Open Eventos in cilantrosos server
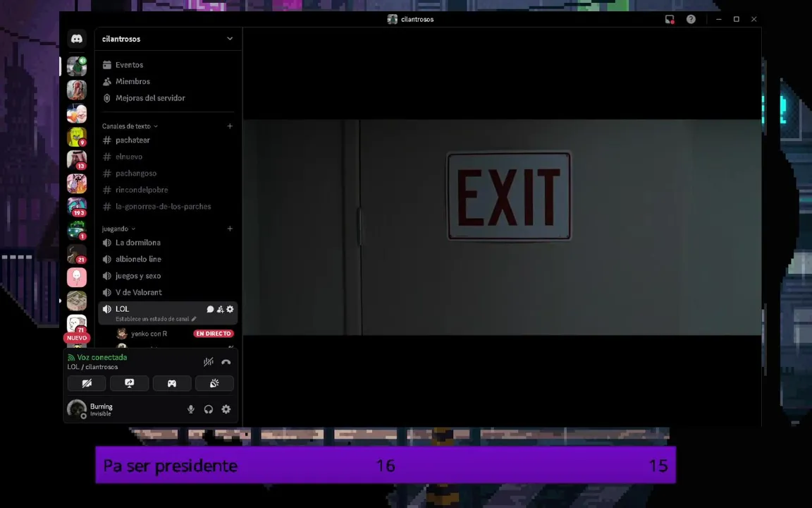The height and width of the screenshot is (508, 812). (168, 65)
